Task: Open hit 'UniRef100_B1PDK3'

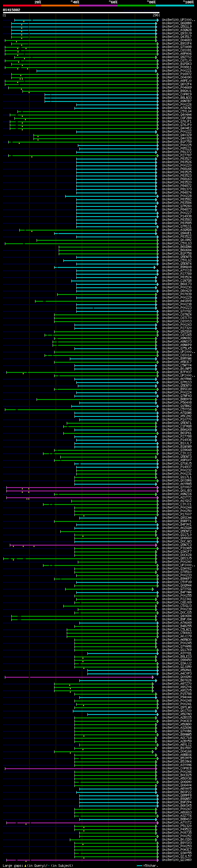Action: click(x=177, y=64)
